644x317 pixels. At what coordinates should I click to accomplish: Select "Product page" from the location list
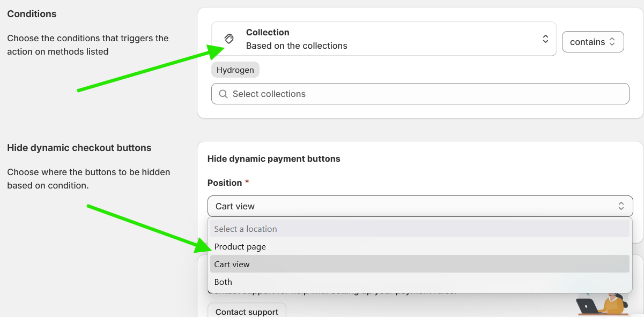tap(240, 247)
